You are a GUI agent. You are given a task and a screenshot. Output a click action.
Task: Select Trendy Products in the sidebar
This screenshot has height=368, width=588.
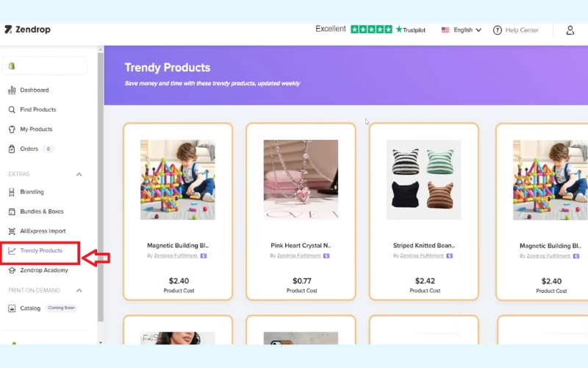(x=41, y=250)
